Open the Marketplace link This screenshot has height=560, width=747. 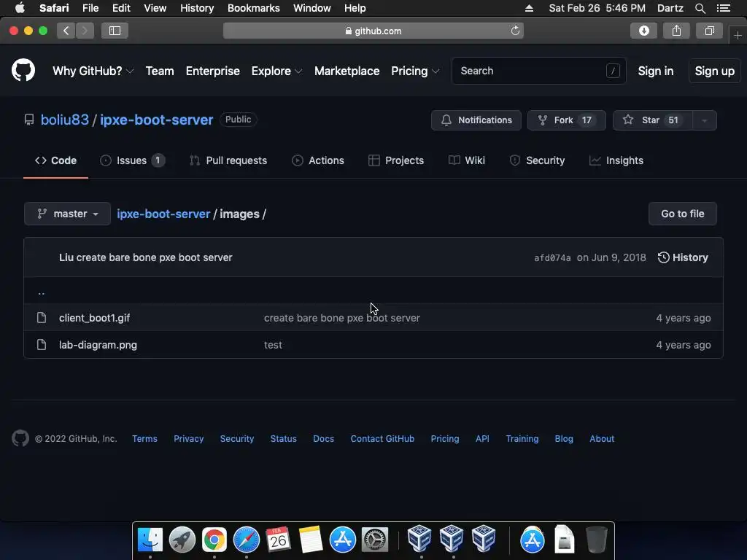coord(347,71)
